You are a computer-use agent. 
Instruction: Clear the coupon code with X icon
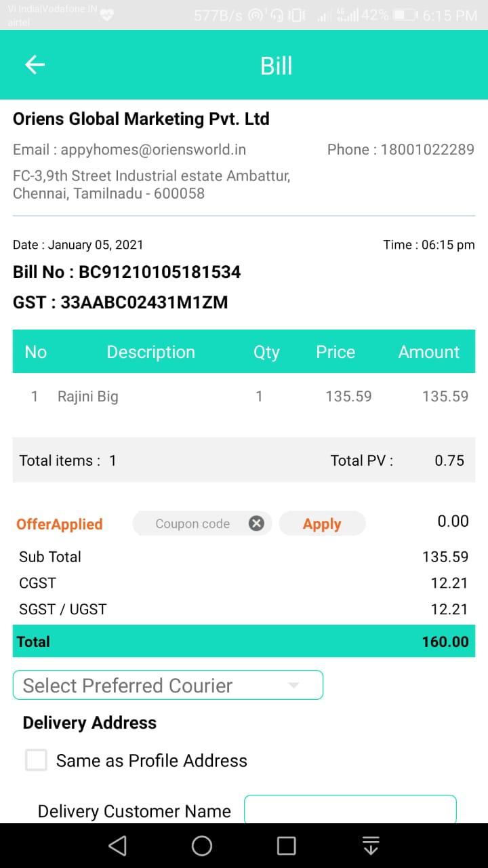(256, 524)
